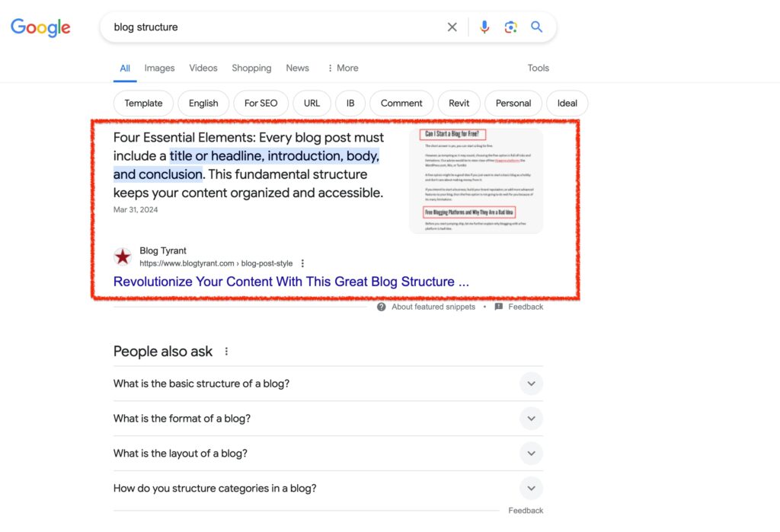The height and width of the screenshot is (532, 780).
Task: Open the More search categories dropdown
Action: [342, 68]
